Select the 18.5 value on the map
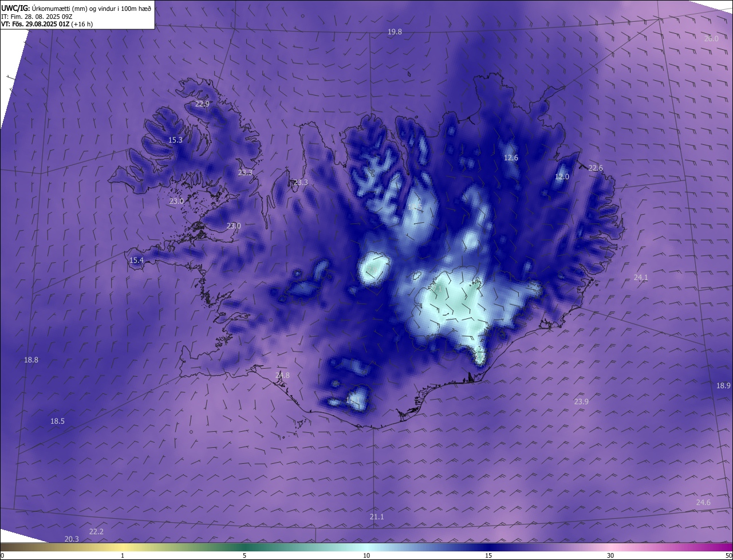733x560 pixels. pyautogui.click(x=57, y=421)
